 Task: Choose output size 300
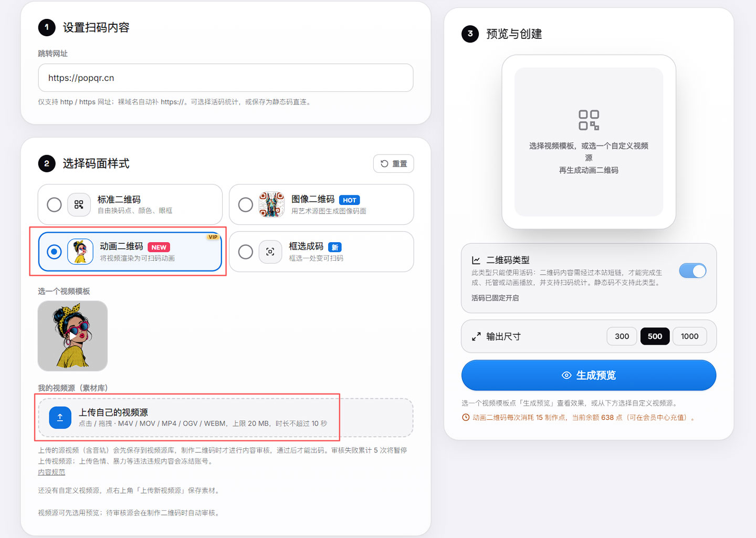[622, 336]
